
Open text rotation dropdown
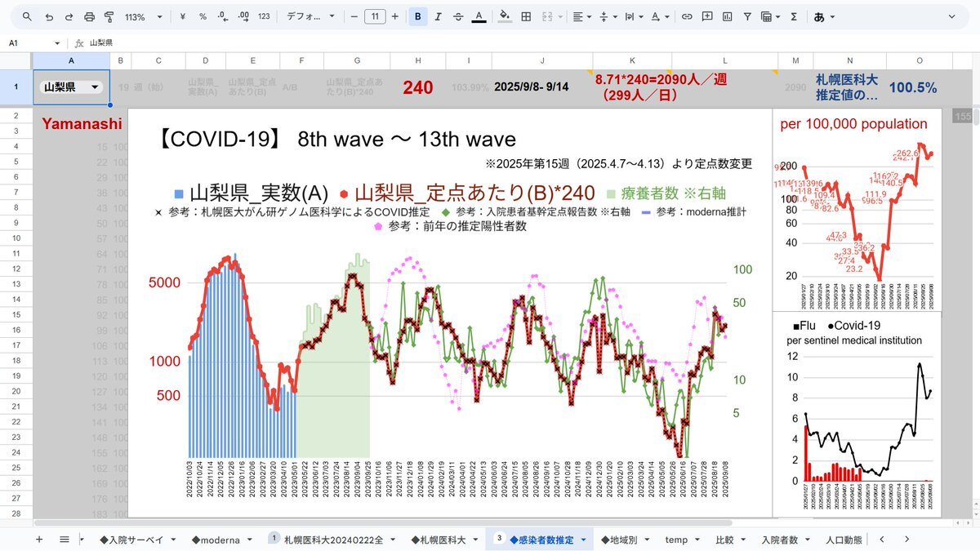click(658, 16)
